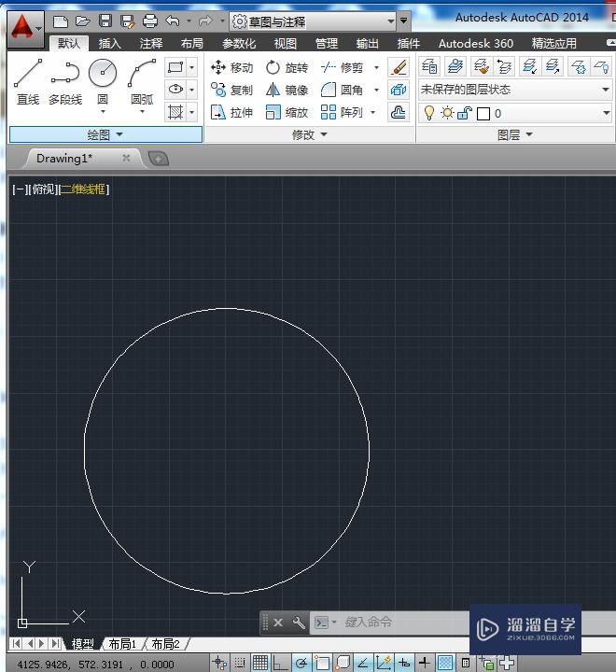Open the 布局1 layout tab

tap(121, 644)
